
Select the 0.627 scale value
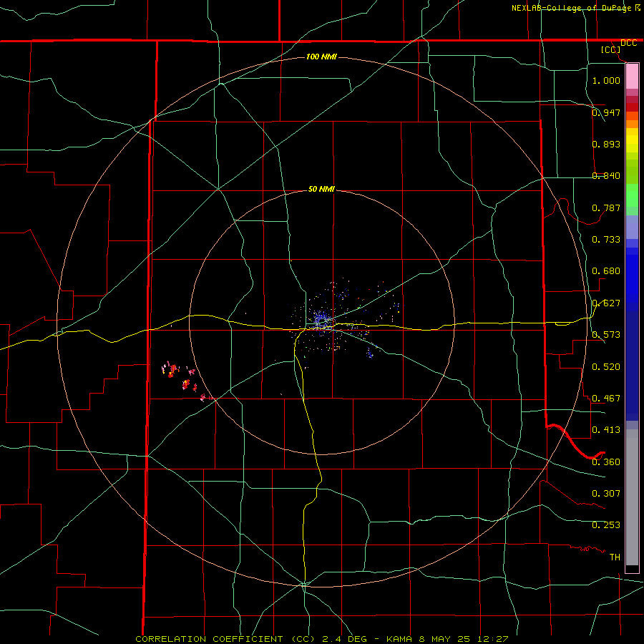tap(606, 303)
